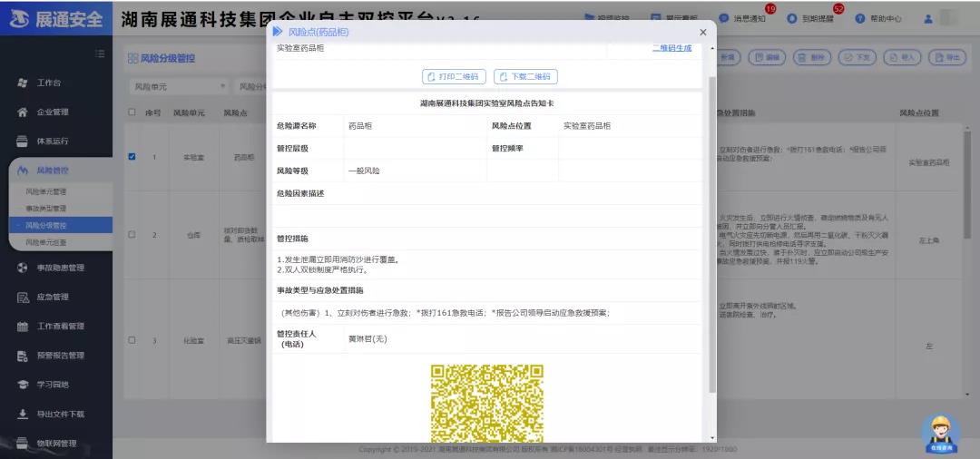Image resolution: width=980 pixels, height=459 pixels.
Task: Click the 仓库 cell in row 2
Action: pyautogui.click(x=194, y=236)
